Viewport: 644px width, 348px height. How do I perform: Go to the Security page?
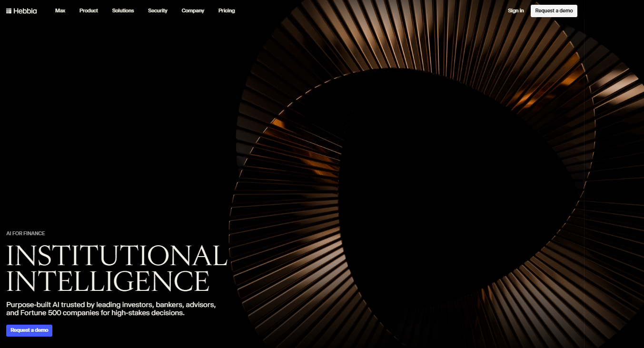(x=158, y=10)
